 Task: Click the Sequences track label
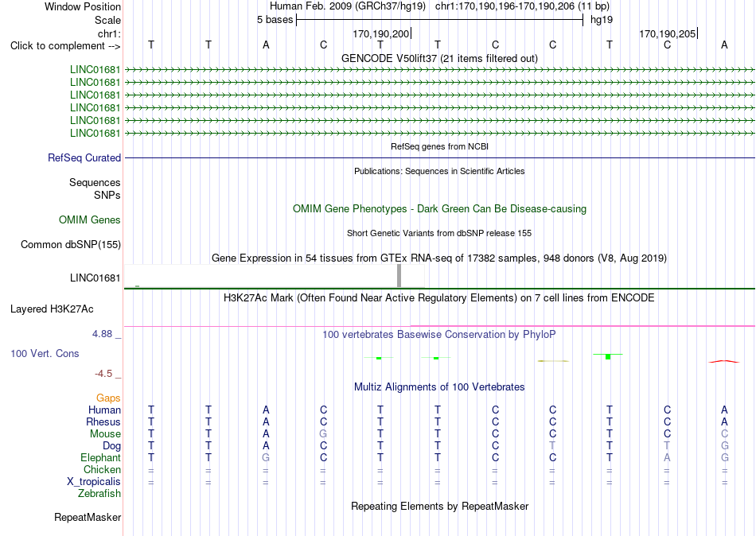pos(95,182)
